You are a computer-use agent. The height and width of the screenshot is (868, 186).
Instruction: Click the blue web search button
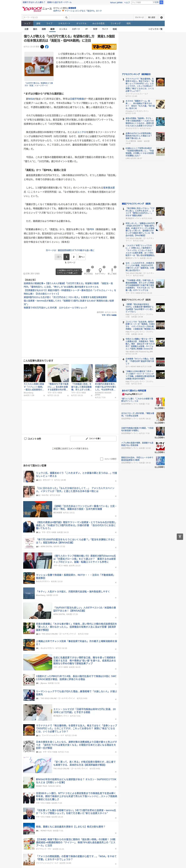pos(161,2)
